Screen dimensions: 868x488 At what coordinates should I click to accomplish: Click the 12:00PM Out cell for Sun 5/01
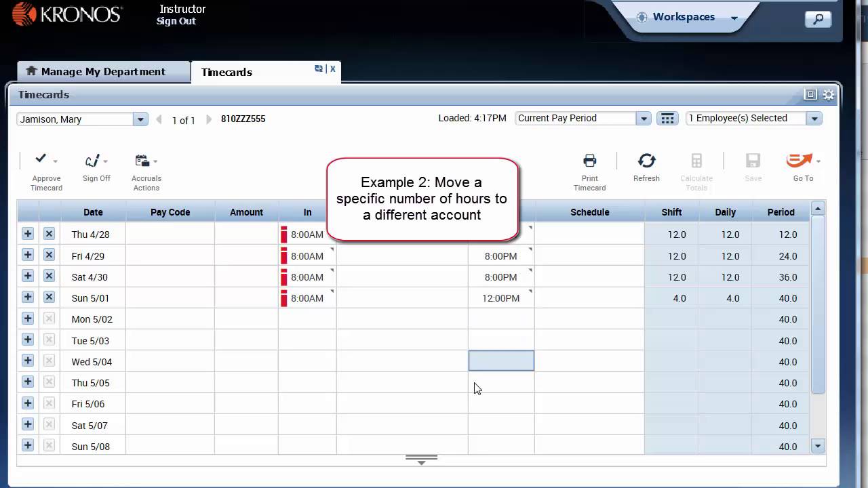coord(501,298)
